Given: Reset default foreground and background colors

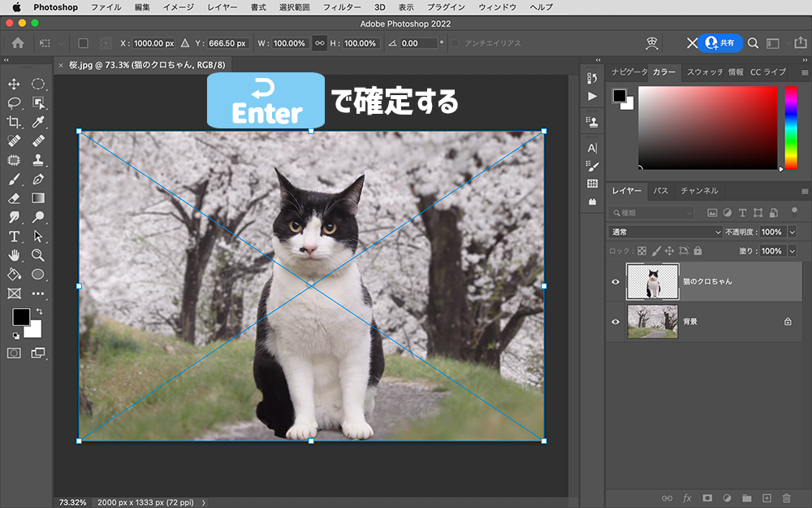Looking at the screenshot, I should point(15,336).
